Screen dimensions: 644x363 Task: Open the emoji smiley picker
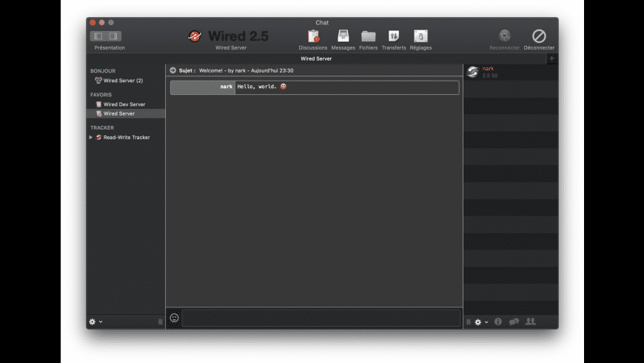click(174, 318)
